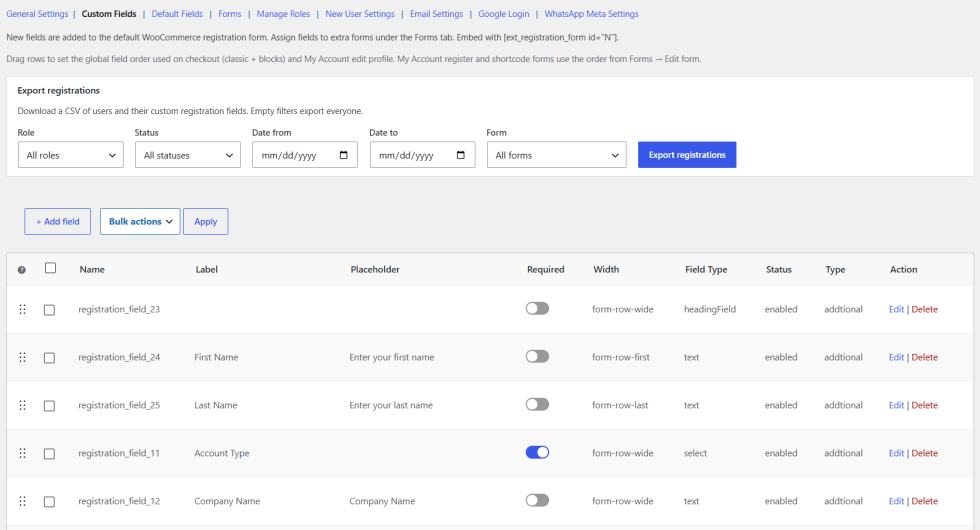Click drag handle for registration_field_12 row

point(22,501)
